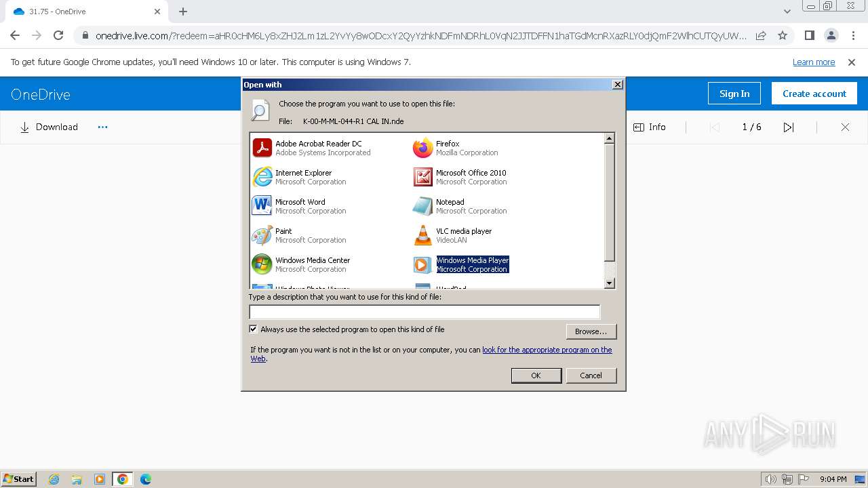Select Adobe Acrobat Reader DC program icon
Screen dimensions: 868x488
(x=262, y=148)
